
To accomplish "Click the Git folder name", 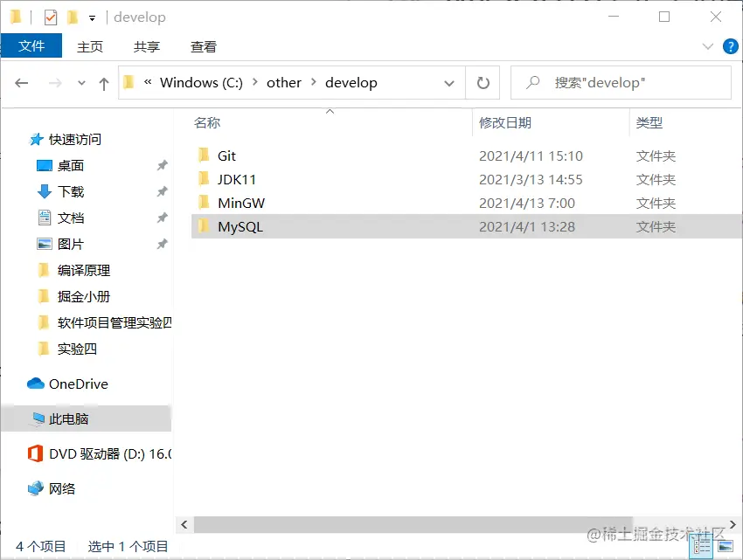I will (226, 156).
